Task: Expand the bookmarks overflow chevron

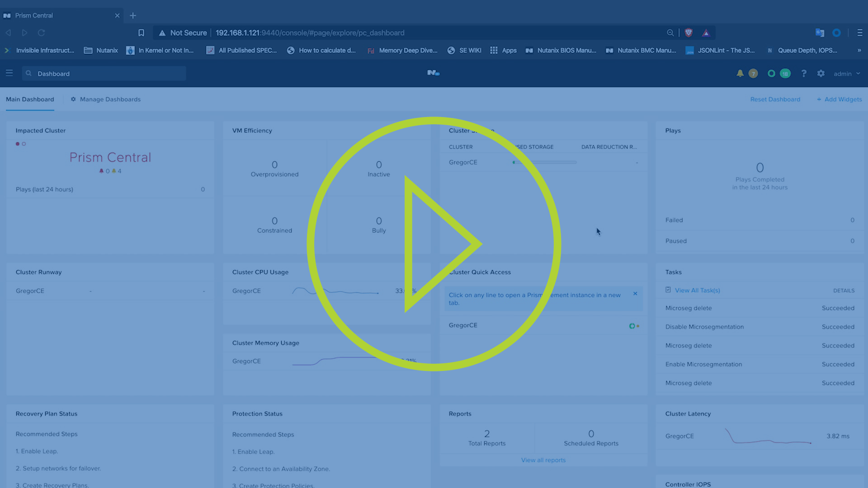Action: [x=859, y=50]
